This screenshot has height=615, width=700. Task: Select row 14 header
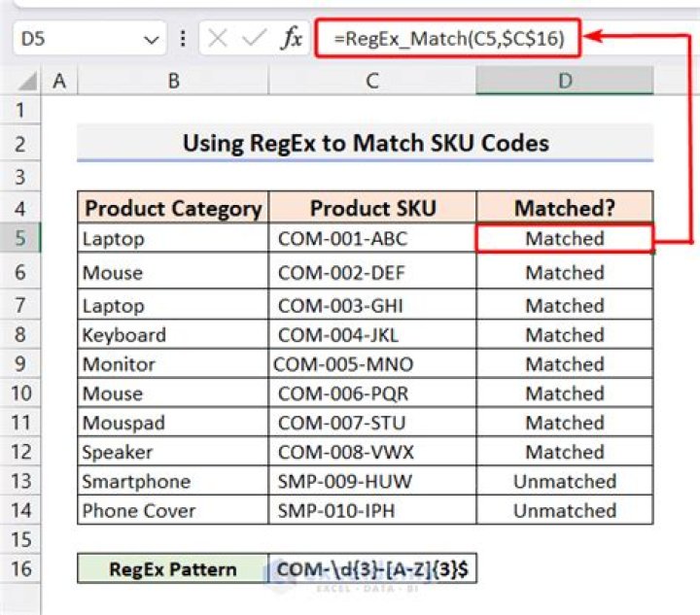click(20, 510)
